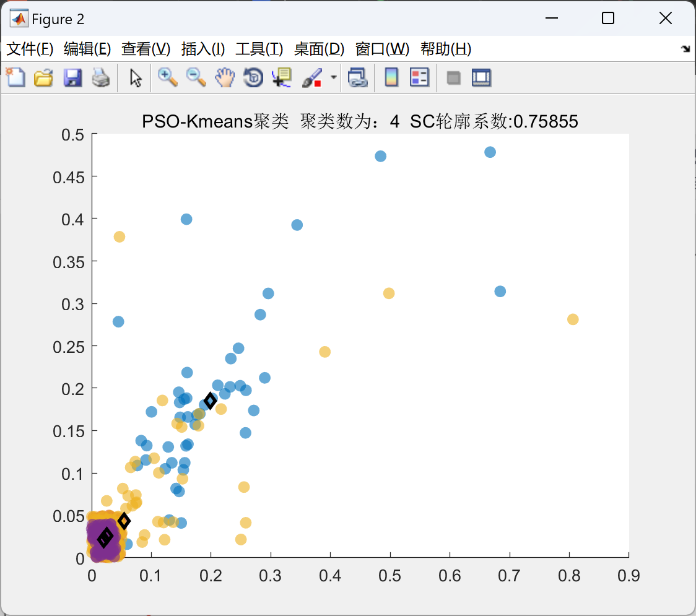The width and height of the screenshot is (696, 616).
Task: Select the Brush data tool
Action: pyautogui.click(x=311, y=77)
